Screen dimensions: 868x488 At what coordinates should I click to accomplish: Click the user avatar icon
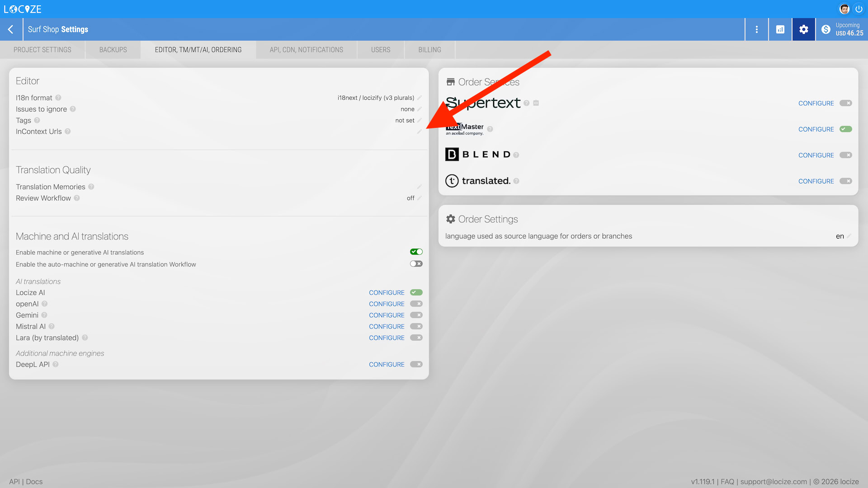844,9
